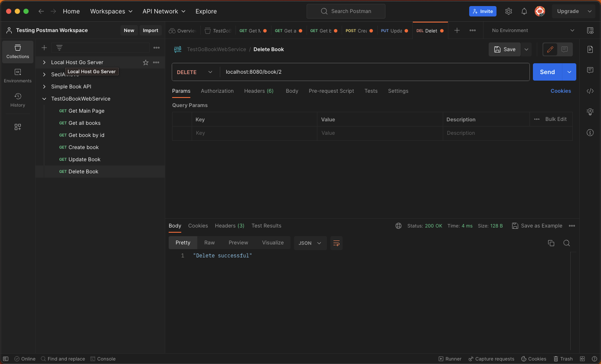Viewport: 601px width, 364px height.
Task: Open the HTTP method DELETE dropdown
Action: click(x=195, y=72)
